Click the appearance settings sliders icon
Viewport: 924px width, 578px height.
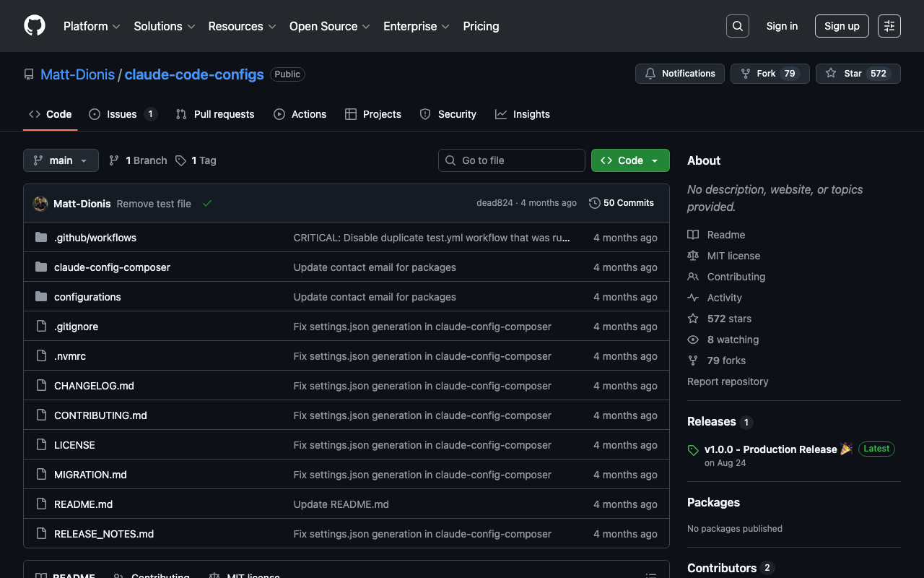889,26
